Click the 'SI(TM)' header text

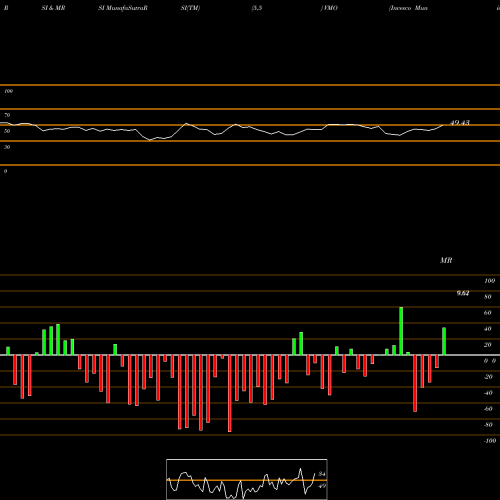tap(190, 8)
